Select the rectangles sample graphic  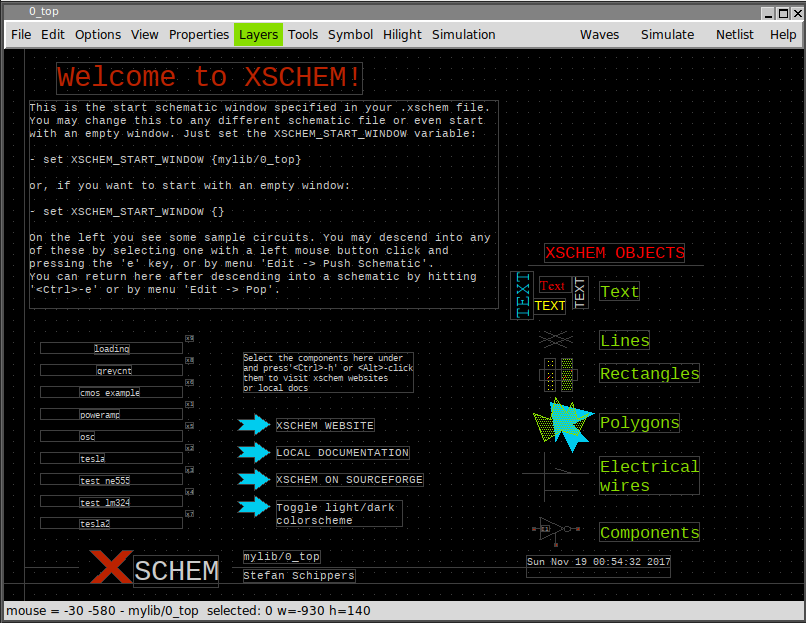coord(557,374)
